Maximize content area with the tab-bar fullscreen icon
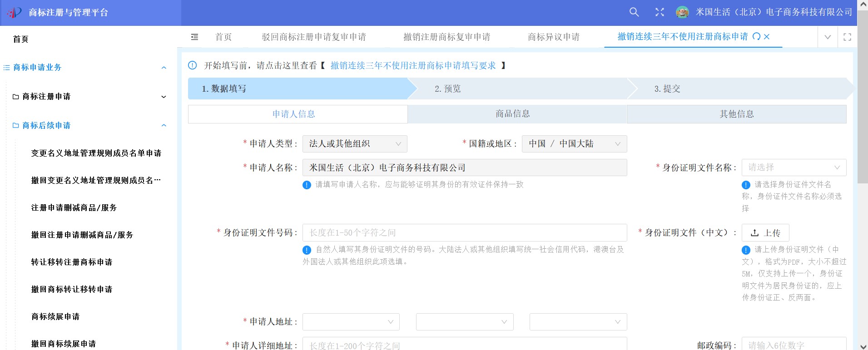Viewport: 868px width, 350px height. tap(847, 37)
